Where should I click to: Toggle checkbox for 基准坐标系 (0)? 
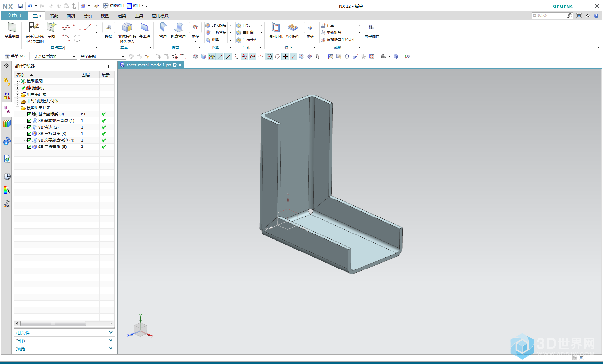pos(29,114)
